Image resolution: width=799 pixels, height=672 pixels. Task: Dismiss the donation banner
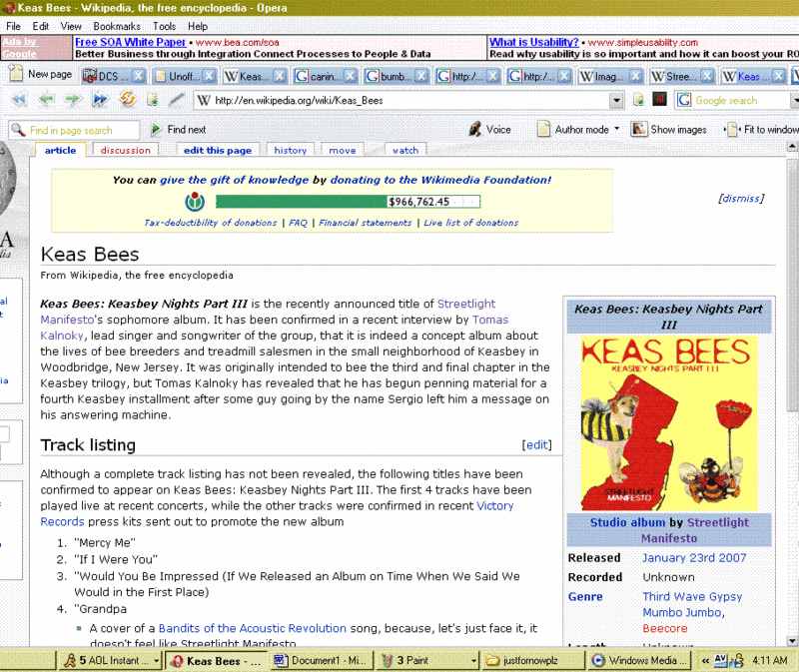tap(741, 198)
